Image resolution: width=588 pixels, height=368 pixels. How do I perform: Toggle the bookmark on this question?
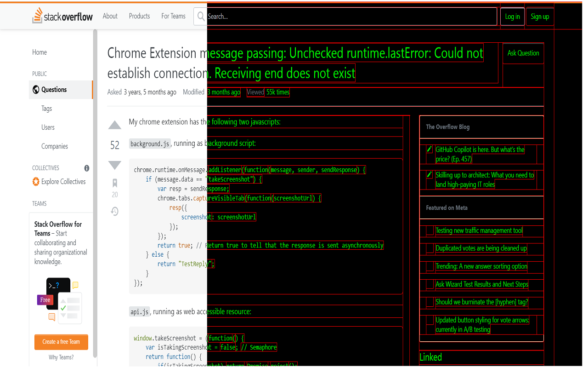(114, 183)
